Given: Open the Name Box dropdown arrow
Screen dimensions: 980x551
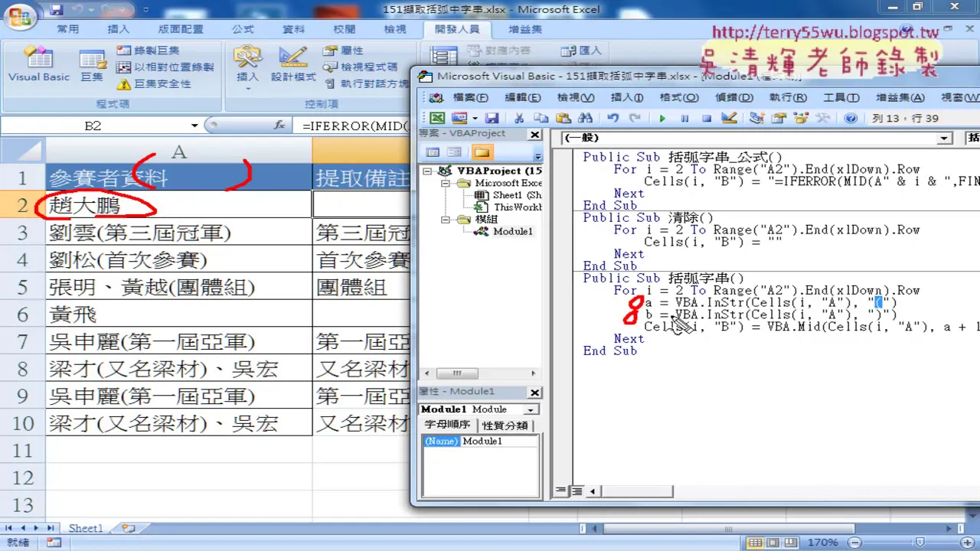Looking at the screenshot, I should click(x=194, y=126).
